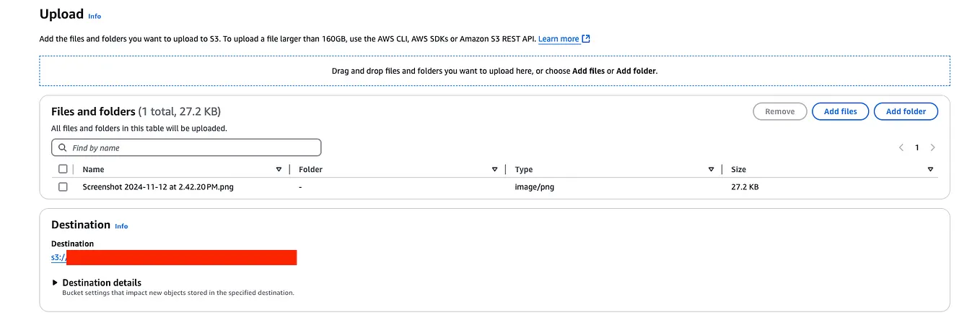This screenshot has height=323, width=980.
Task: Click the external link icon beside Learn more
Action: (x=586, y=39)
